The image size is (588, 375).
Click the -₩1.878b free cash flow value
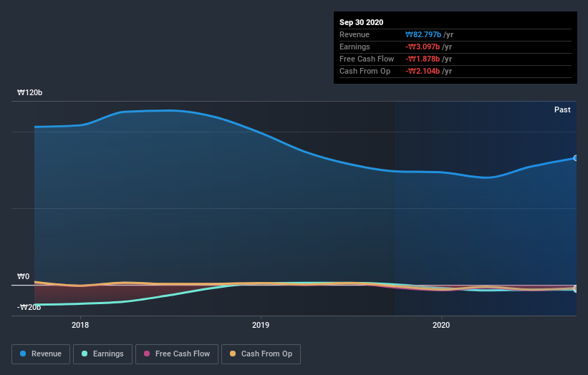[x=423, y=59]
